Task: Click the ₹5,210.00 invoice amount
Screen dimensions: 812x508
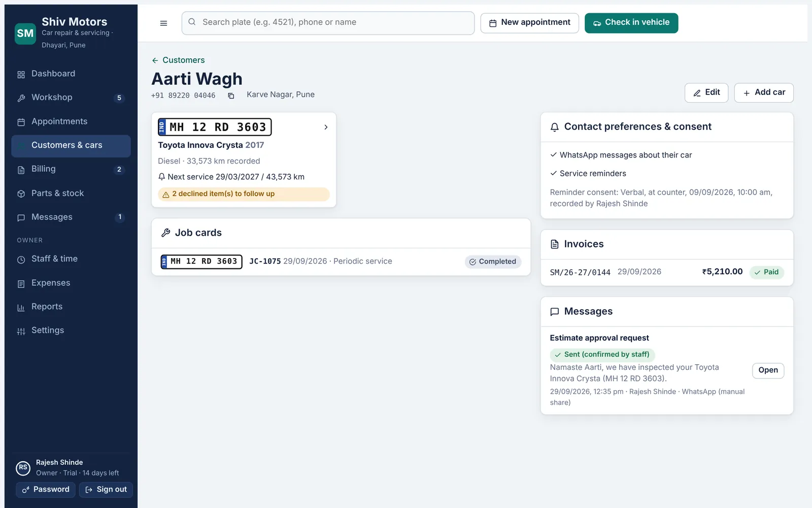Action: point(722,272)
